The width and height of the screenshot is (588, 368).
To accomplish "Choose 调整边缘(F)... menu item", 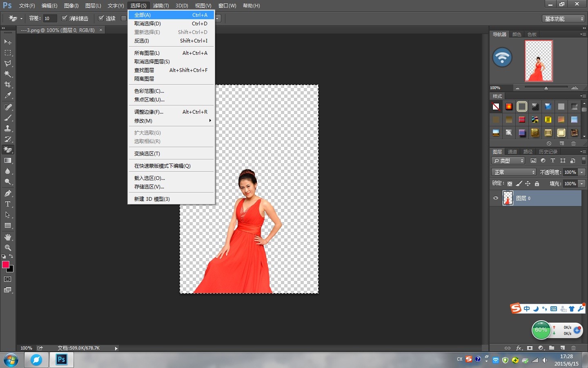I will click(171, 112).
